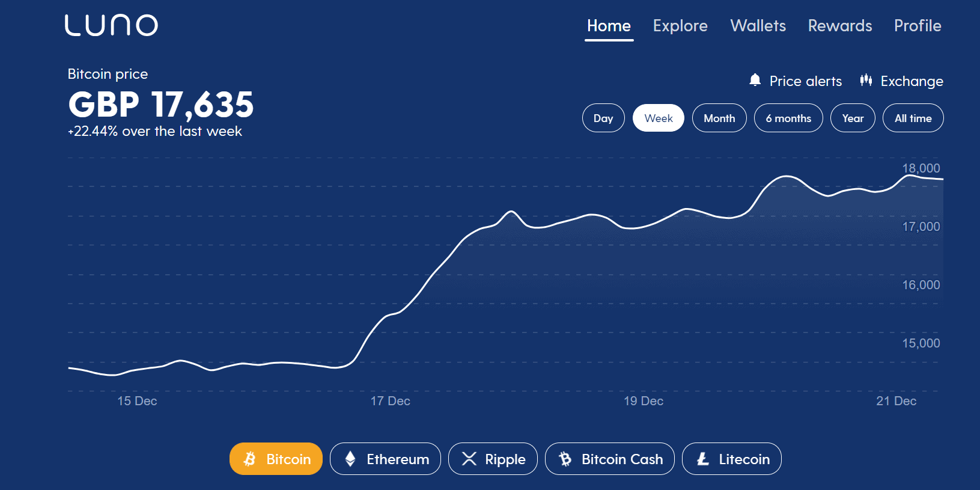Click the 17 Dec date label
The image size is (980, 490).
point(391,401)
